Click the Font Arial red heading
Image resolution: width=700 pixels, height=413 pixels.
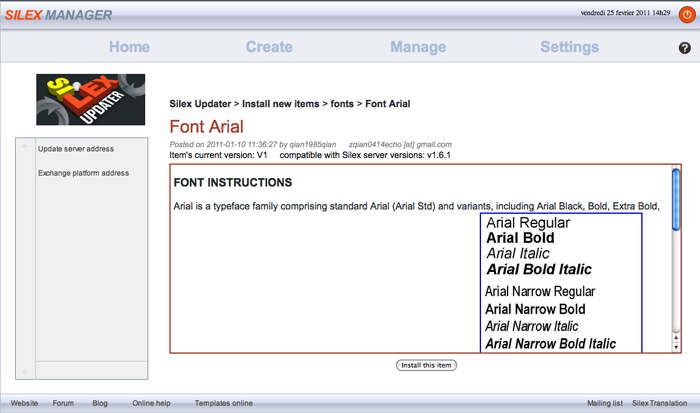[207, 127]
